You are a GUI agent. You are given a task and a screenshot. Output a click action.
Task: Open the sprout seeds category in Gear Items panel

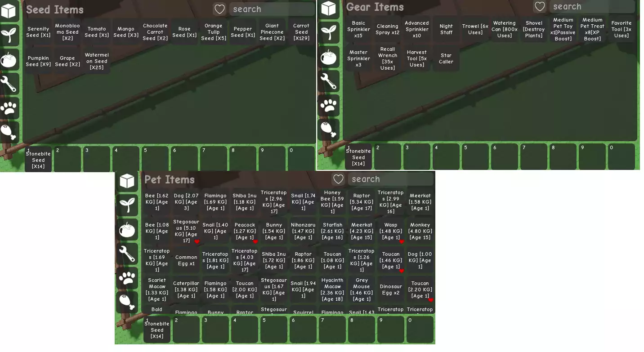click(329, 32)
